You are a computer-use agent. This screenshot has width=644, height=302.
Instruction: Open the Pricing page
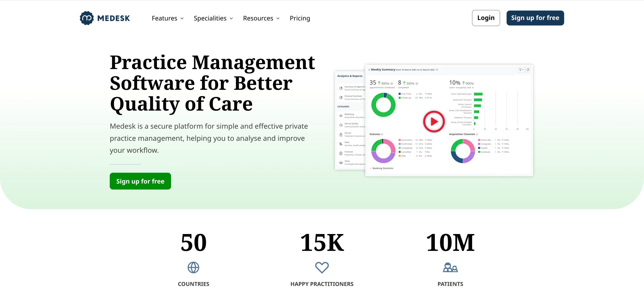[300, 18]
